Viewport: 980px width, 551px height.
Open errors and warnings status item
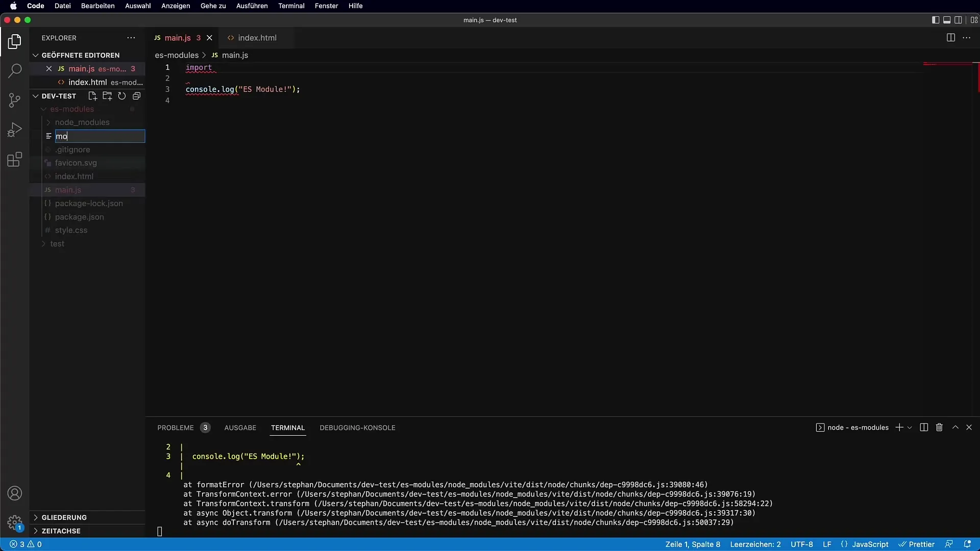(x=26, y=544)
